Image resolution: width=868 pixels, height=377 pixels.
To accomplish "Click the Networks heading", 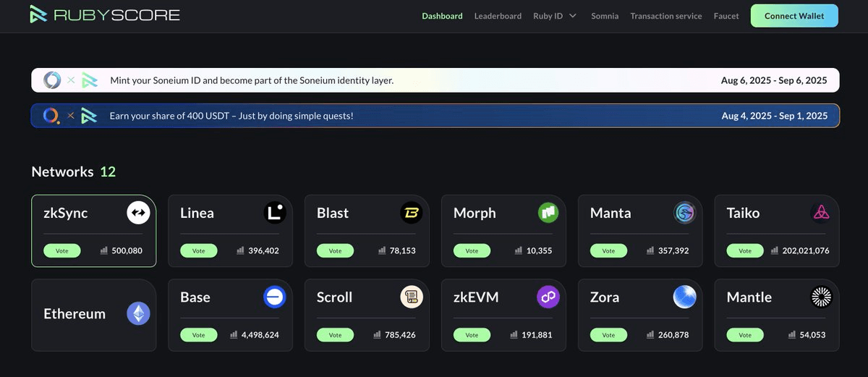I will (62, 171).
